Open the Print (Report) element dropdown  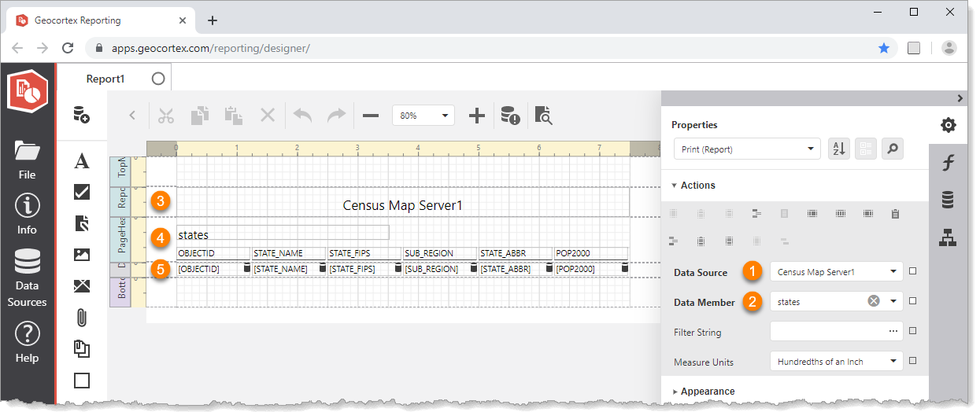(747, 149)
